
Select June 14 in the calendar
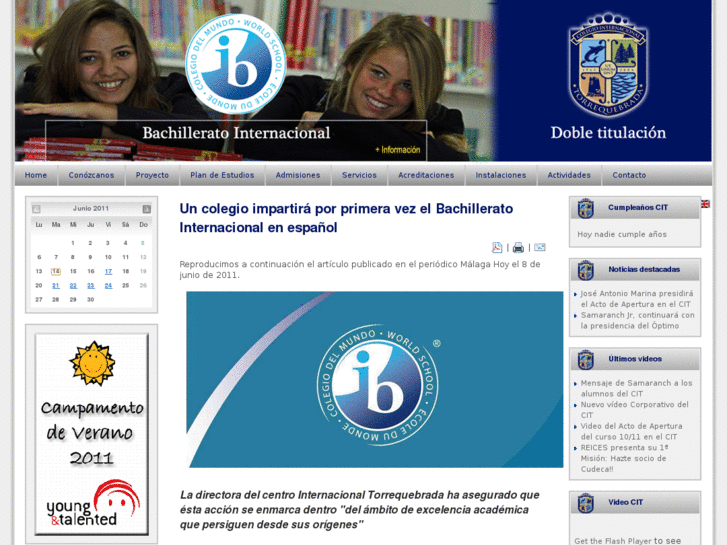pos(56,271)
